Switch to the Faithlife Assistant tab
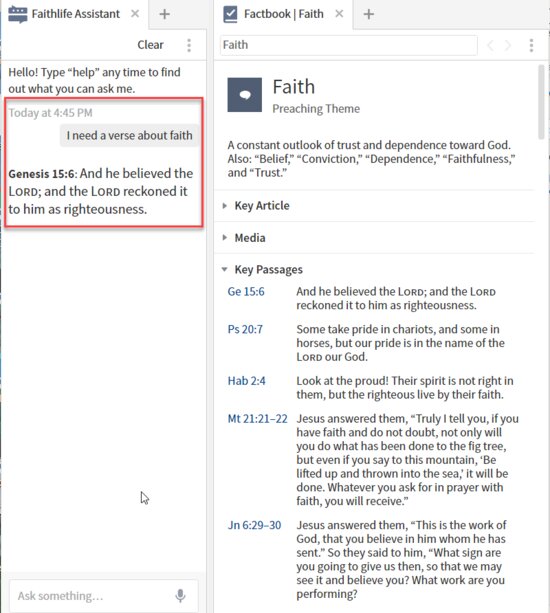550x613 pixels. tap(74, 14)
